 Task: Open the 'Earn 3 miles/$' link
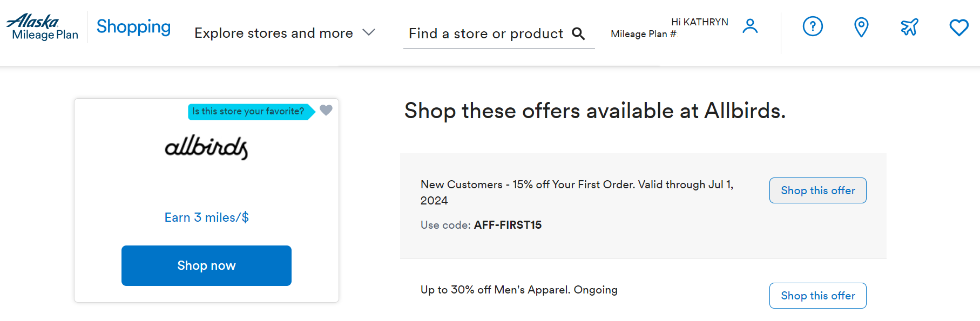206,217
